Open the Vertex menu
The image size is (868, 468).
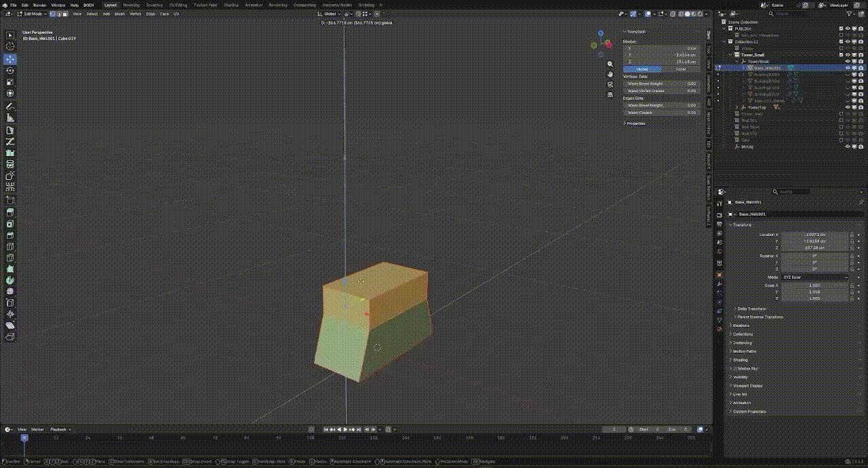point(136,14)
